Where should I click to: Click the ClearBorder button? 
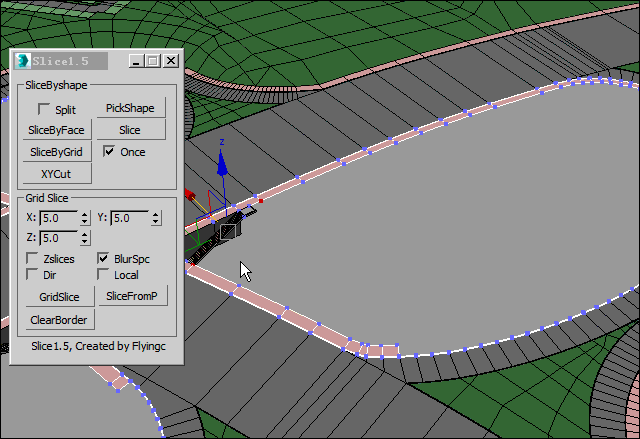pyautogui.click(x=60, y=320)
